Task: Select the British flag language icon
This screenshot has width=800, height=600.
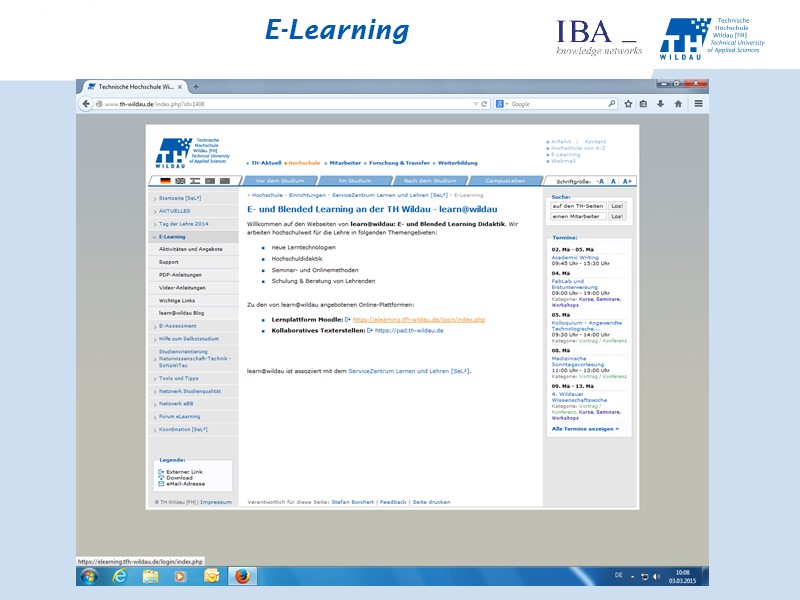Action: (180, 181)
